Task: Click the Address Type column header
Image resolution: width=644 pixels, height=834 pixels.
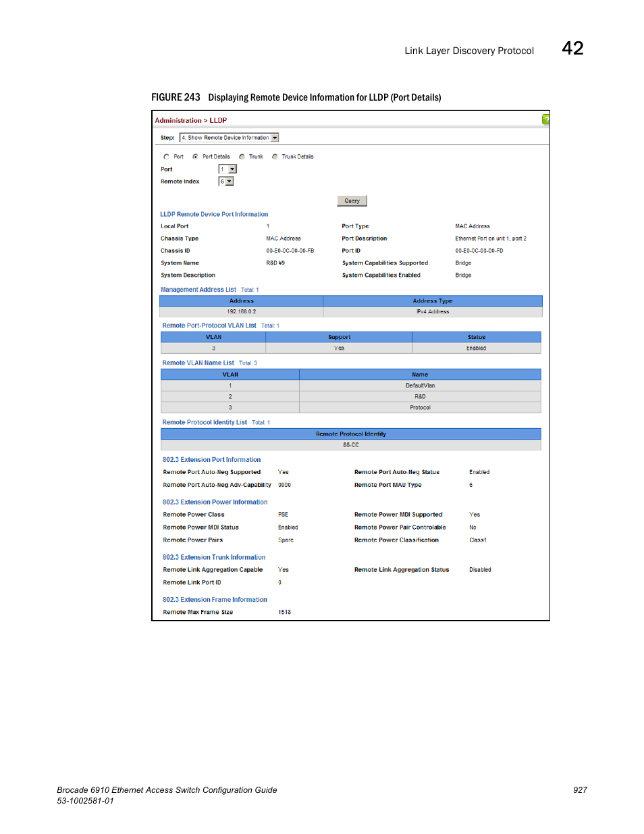Action: pyautogui.click(x=432, y=301)
